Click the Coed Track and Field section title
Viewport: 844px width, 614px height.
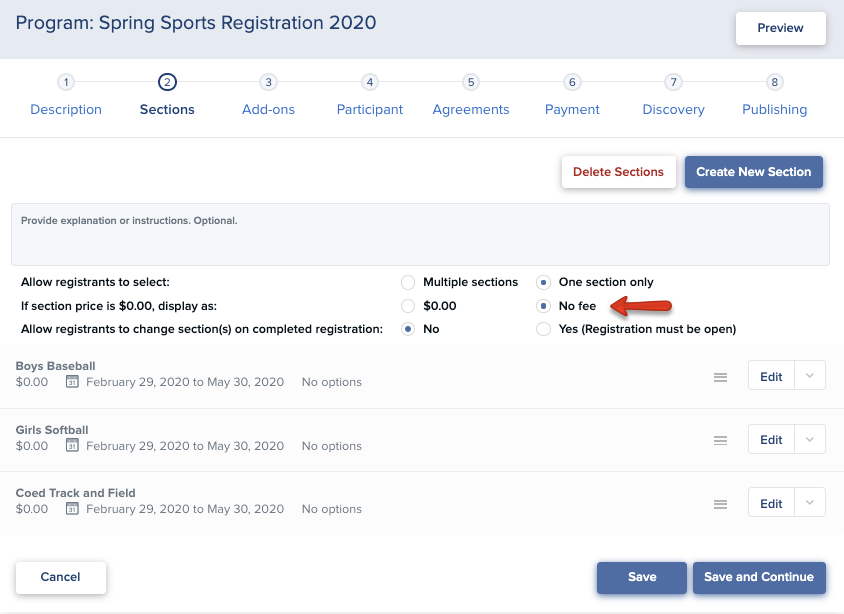tap(75, 493)
